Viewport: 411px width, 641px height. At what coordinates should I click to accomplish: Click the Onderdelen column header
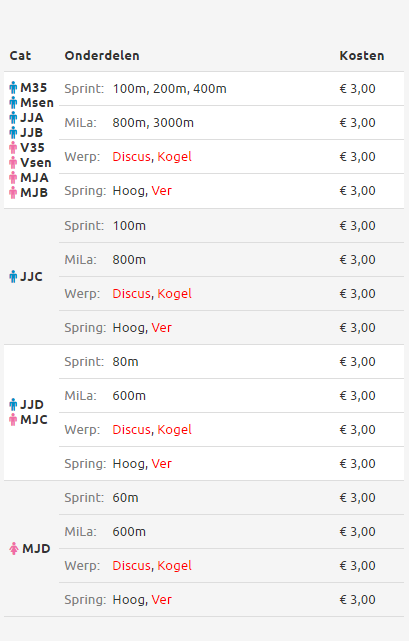click(102, 56)
